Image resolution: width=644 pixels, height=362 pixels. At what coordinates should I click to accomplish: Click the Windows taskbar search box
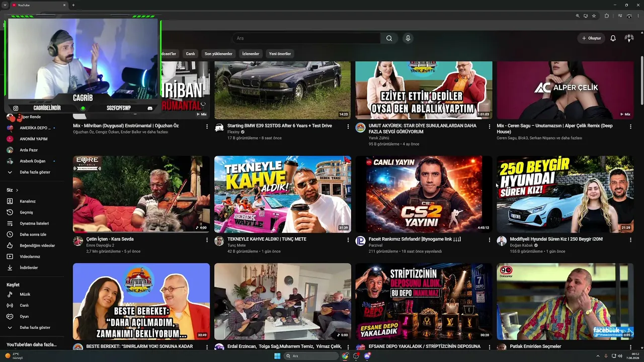pos(310,356)
